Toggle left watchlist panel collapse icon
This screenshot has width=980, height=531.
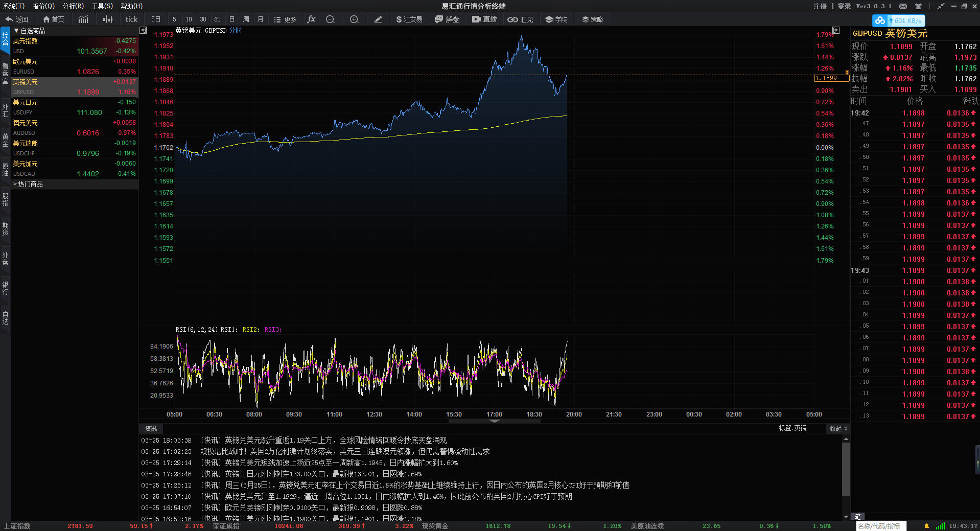tap(143, 31)
